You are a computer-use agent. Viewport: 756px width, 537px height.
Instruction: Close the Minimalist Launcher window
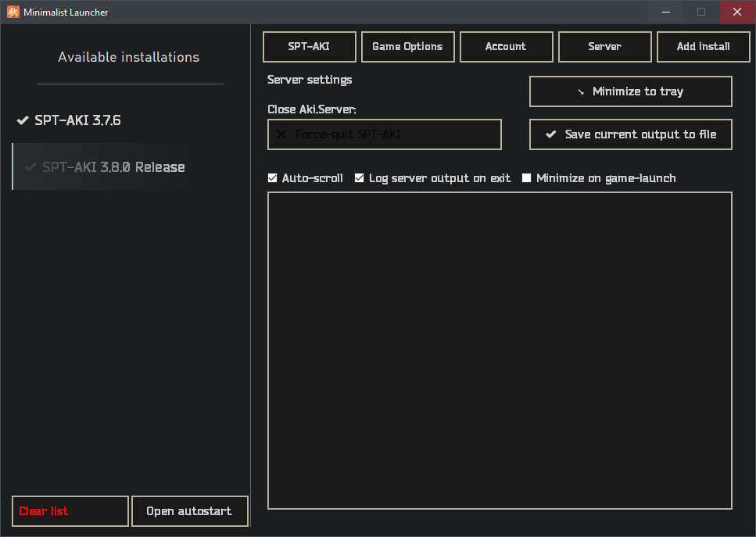pyautogui.click(x=737, y=12)
